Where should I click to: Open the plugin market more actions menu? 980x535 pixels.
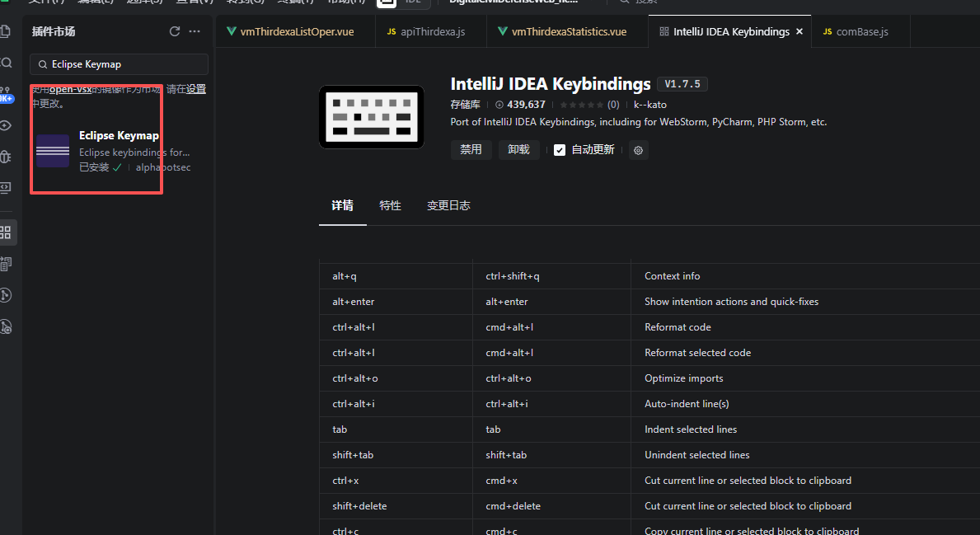(x=195, y=31)
